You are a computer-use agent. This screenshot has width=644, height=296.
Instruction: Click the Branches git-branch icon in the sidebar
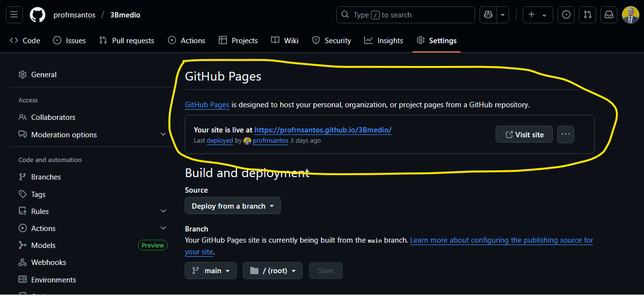pos(22,177)
